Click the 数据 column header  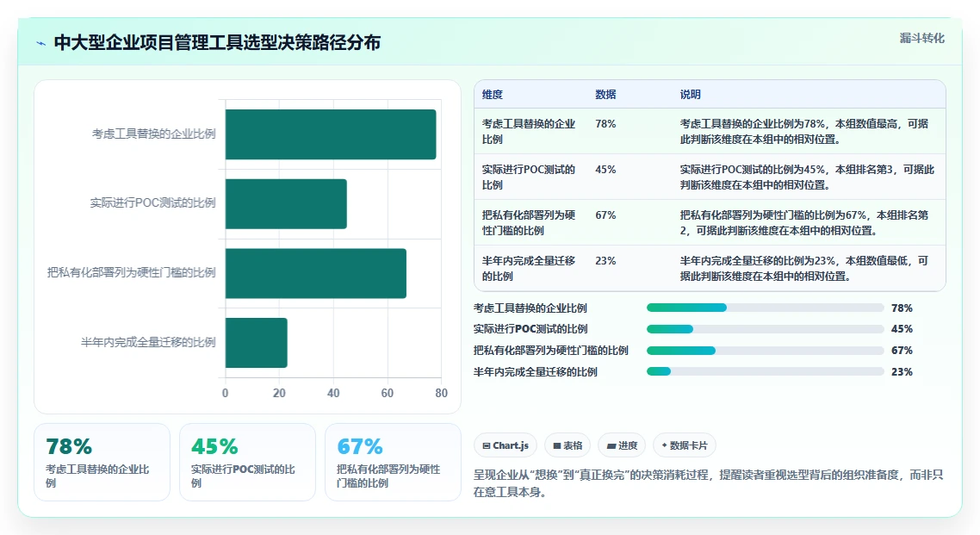[605, 95]
